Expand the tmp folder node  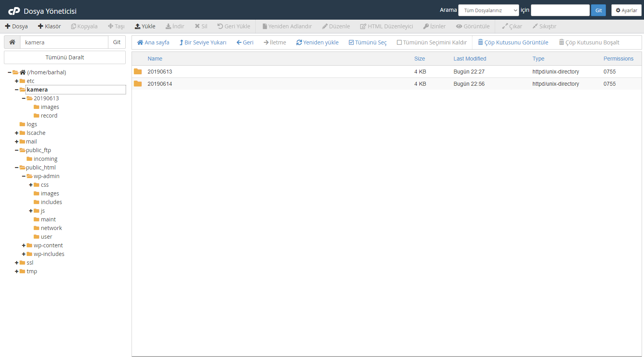16,271
